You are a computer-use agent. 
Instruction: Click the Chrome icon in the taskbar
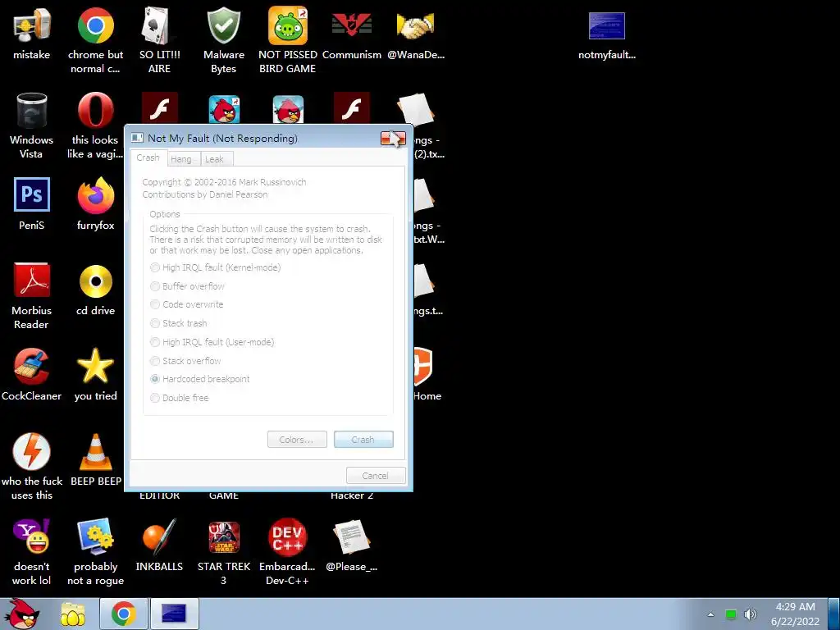pos(123,614)
